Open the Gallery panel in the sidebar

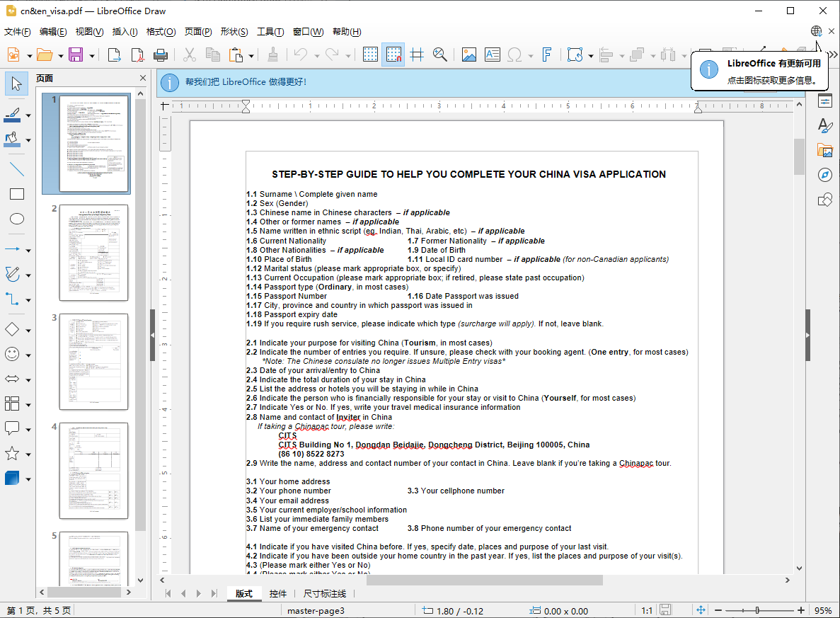click(825, 151)
